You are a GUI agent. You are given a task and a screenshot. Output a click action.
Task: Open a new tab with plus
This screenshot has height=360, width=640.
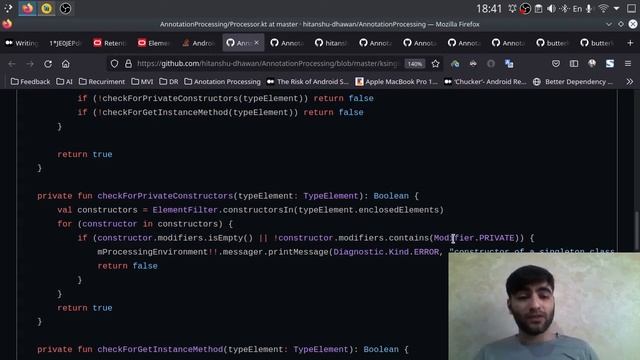point(630,43)
